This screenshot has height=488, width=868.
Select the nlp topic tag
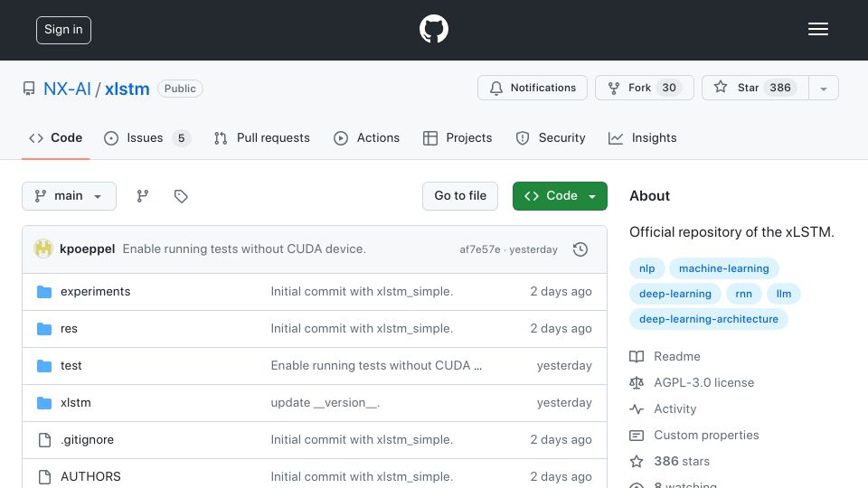[x=646, y=268]
